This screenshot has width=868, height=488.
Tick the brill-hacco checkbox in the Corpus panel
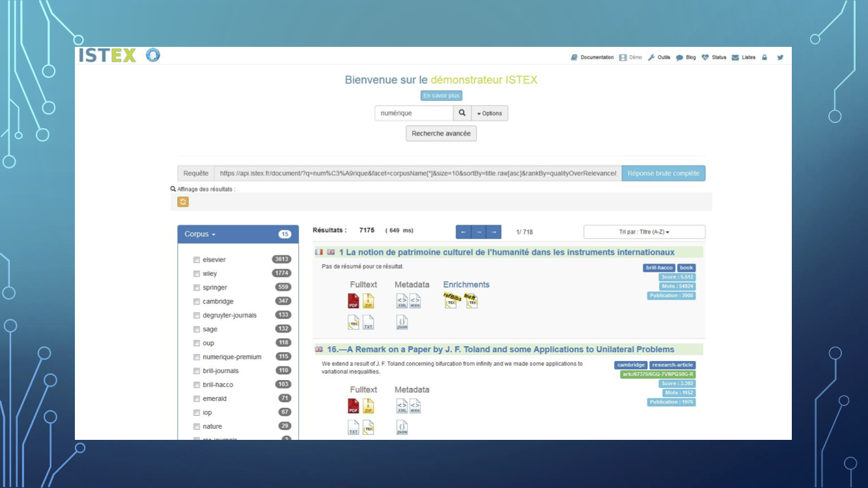click(197, 385)
